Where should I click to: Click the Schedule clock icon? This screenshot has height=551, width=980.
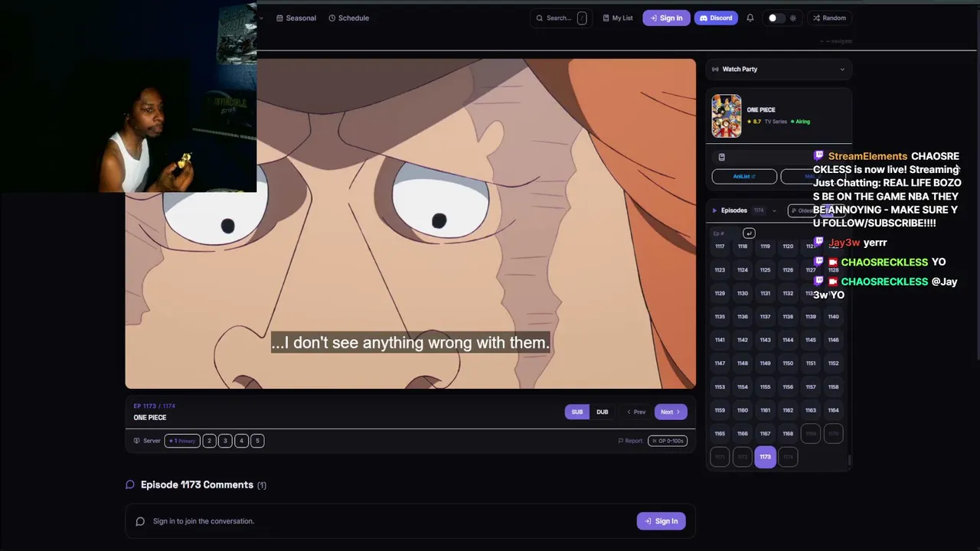(x=332, y=18)
